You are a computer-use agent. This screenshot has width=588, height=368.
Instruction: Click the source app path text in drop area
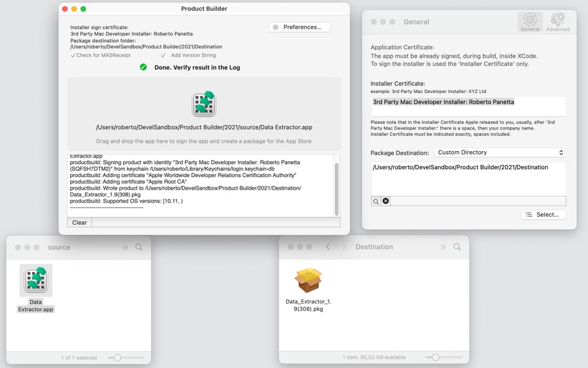click(x=204, y=127)
